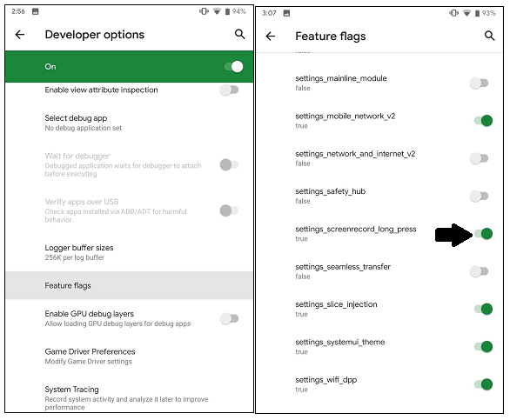Search within Developer options
Screen dimensions: 510x420
[x=239, y=34]
